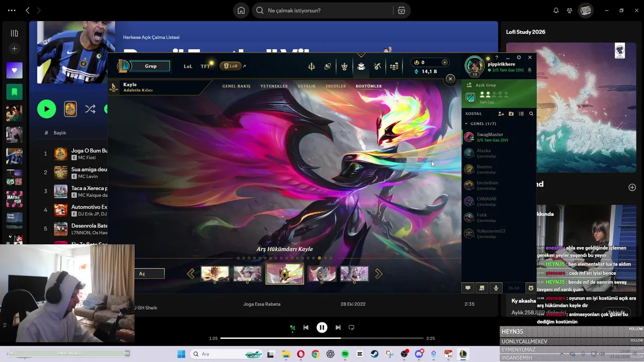Click the Aç unlock button for skin
The image size is (644, 362).
pos(149,274)
